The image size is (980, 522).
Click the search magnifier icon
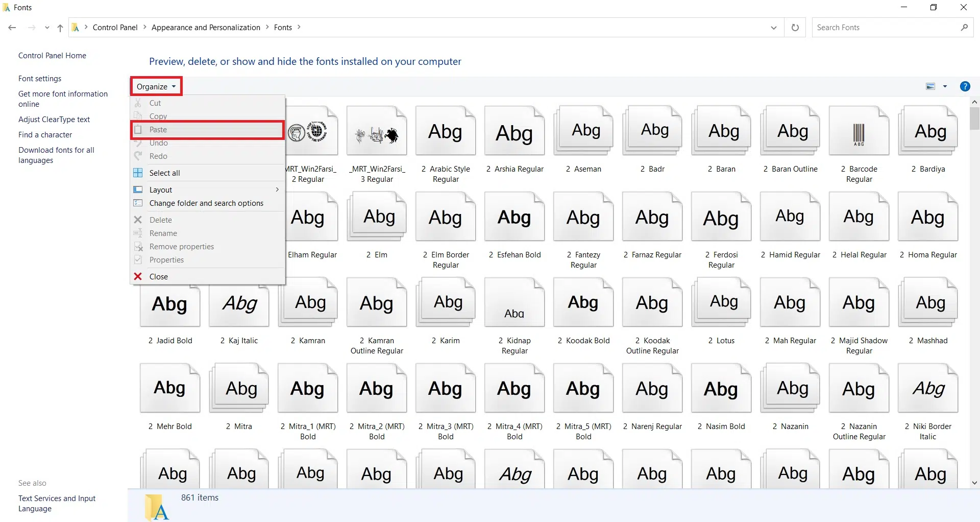pyautogui.click(x=964, y=28)
